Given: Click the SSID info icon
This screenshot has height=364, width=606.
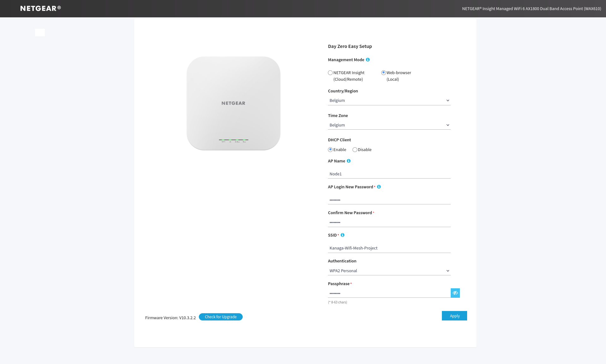Looking at the screenshot, I should coord(342,235).
